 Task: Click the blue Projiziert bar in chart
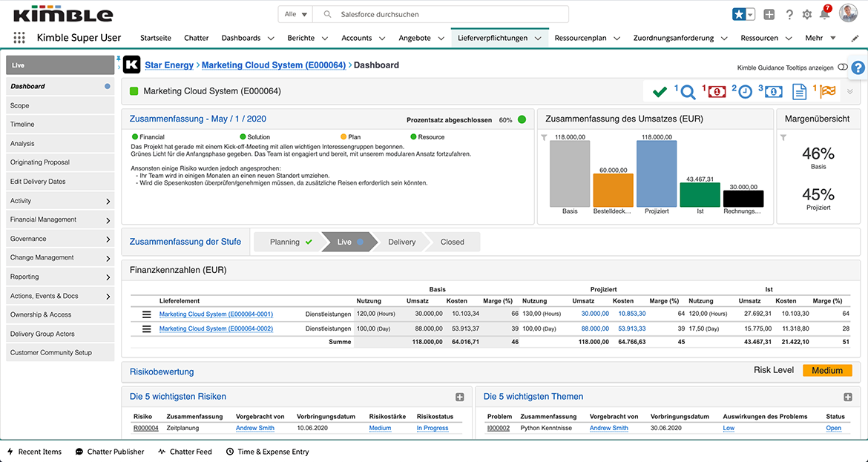pyautogui.click(x=657, y=174)
